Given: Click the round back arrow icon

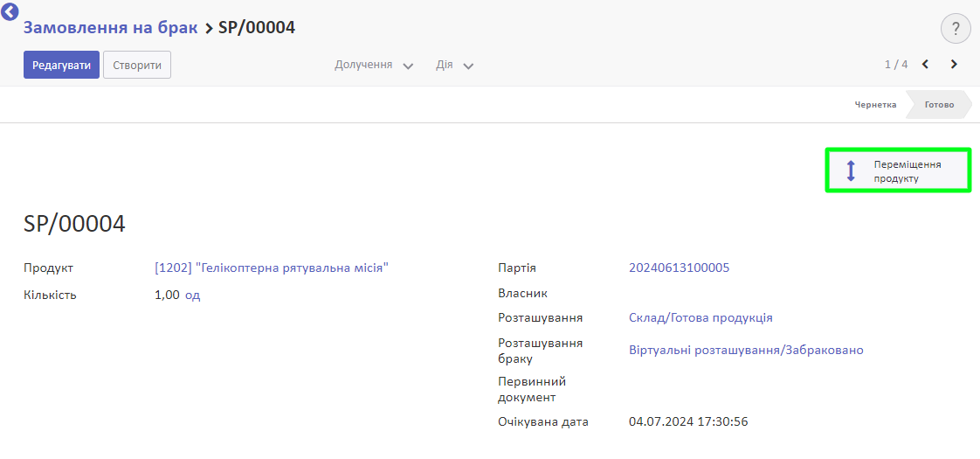Looking at the screenshot, I should click(10, 10).
